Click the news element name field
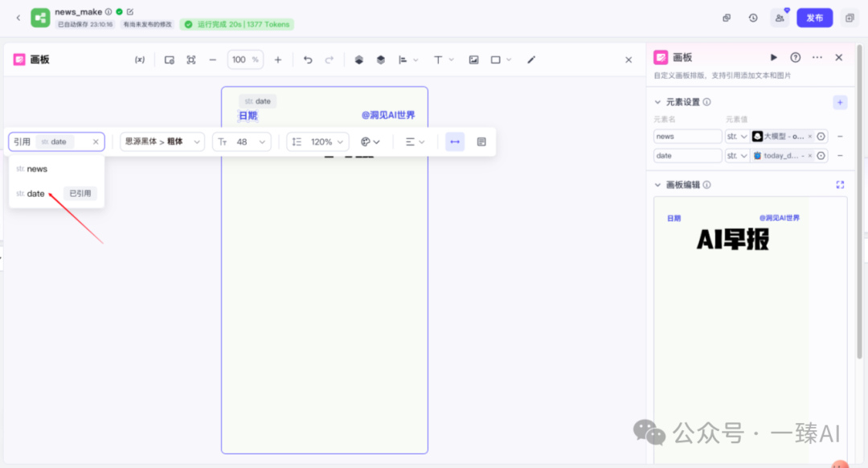The height and width of the screenshot is (468, 868). [687, 136]
